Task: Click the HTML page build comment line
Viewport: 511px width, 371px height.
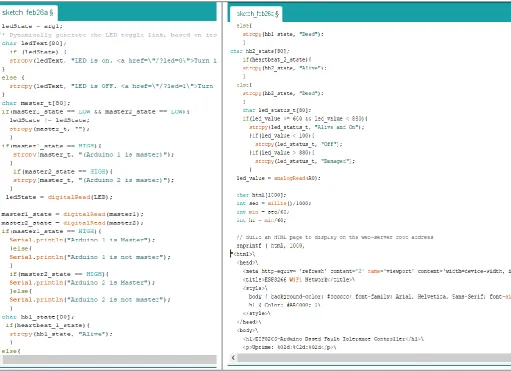Action: click(335, 237)
